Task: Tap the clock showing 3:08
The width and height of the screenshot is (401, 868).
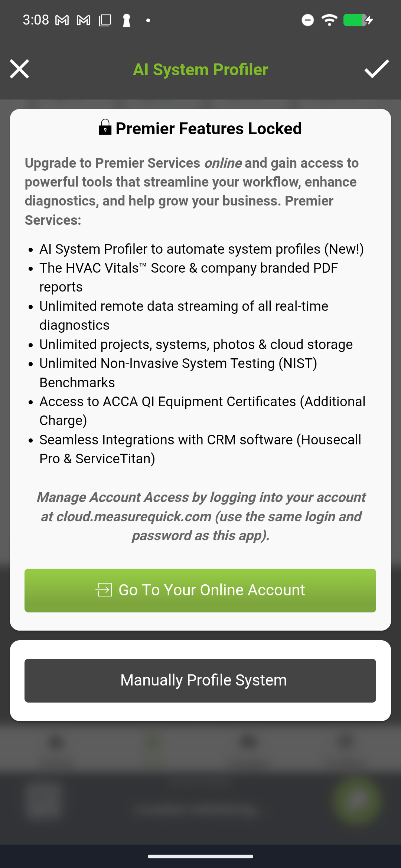Action: coord(36,20)
